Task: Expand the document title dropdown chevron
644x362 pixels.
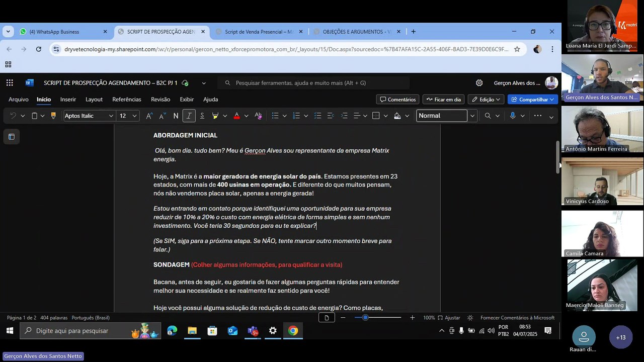Action: click(204, 83)
